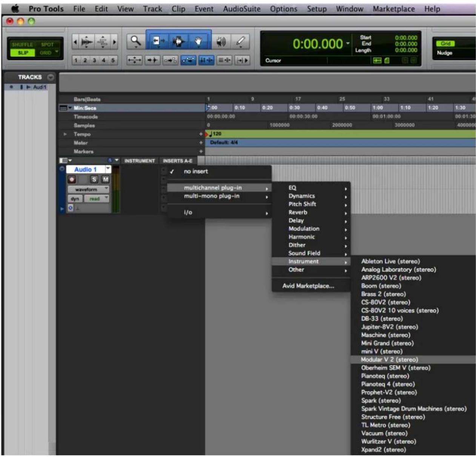Open the Dynamics plug-in category
The width and height of the screenshot is (476, 457).
tap(311, 196)
